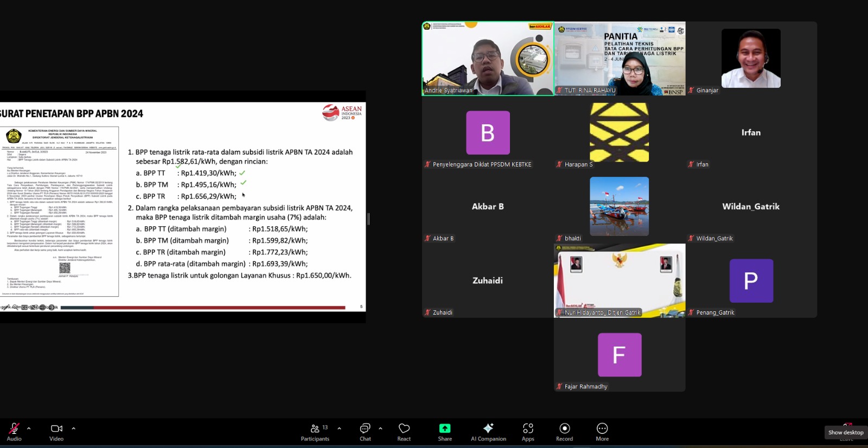Viewport: 868px width, 448px height.
Task: Click the 'Fajar Rahmadhy' name label
Action: click(x=586, y=387)
